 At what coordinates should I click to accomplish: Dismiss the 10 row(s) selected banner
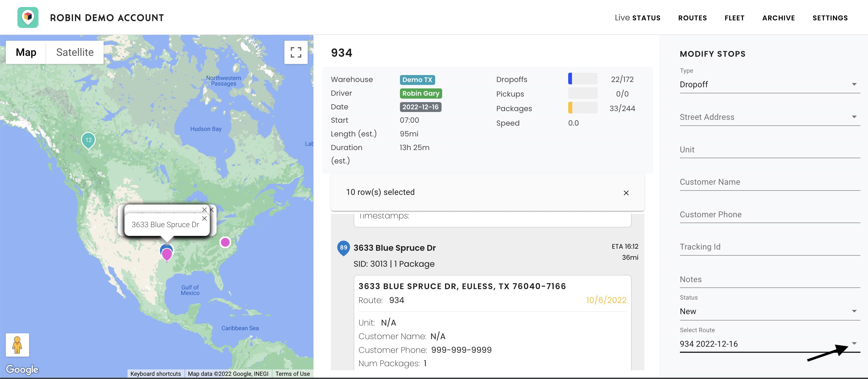coord(626,193)
